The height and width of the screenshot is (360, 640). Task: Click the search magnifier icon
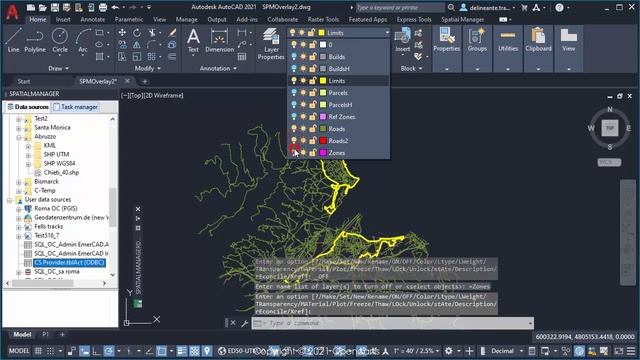point(451,7)
